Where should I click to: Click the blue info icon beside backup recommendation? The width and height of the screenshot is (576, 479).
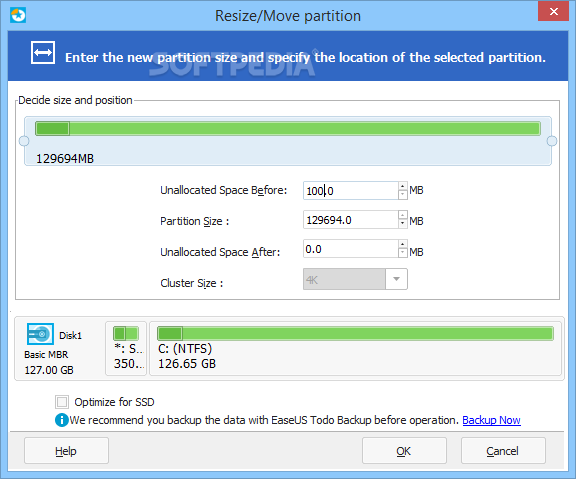[61, 420]
